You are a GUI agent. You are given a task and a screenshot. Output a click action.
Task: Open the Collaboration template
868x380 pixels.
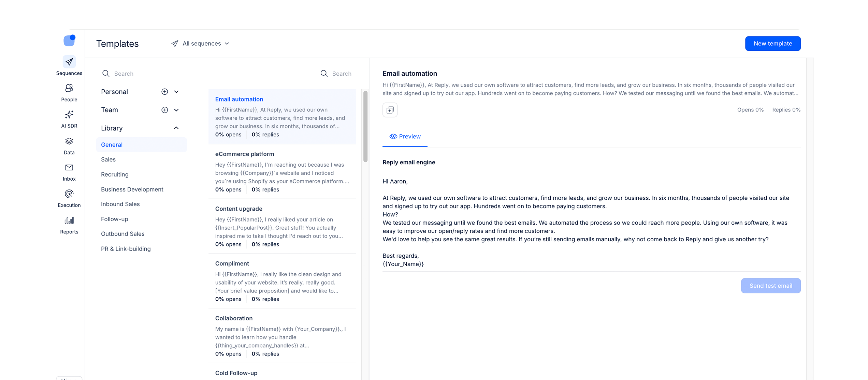282,336
